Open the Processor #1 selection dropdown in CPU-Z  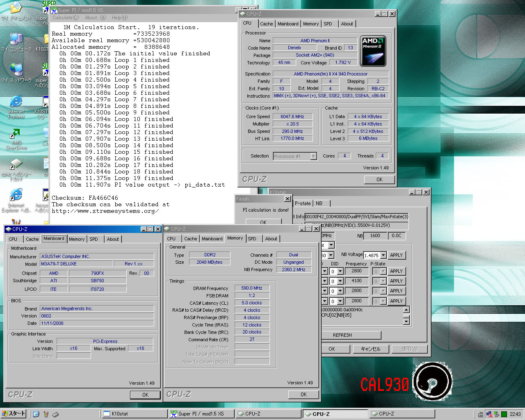point(313,156)
